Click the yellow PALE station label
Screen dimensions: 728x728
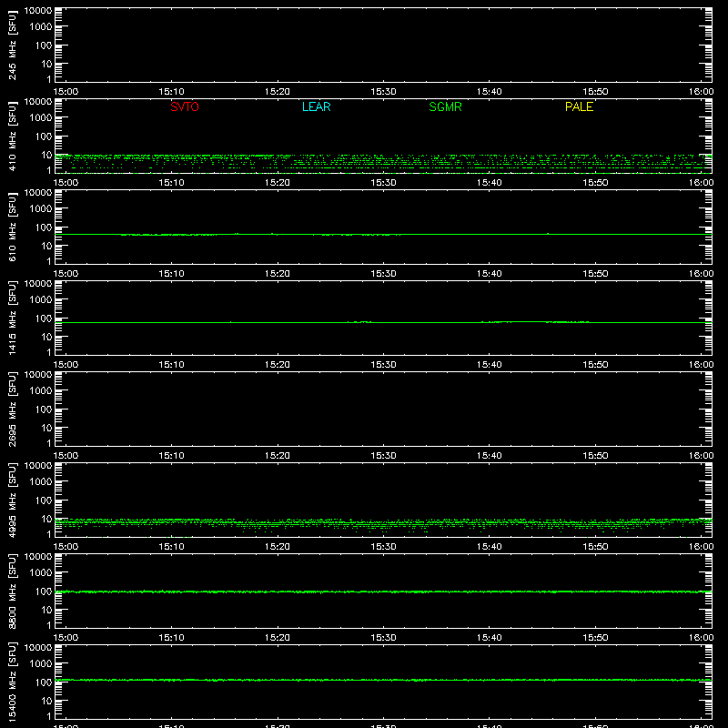pos(579,106)
